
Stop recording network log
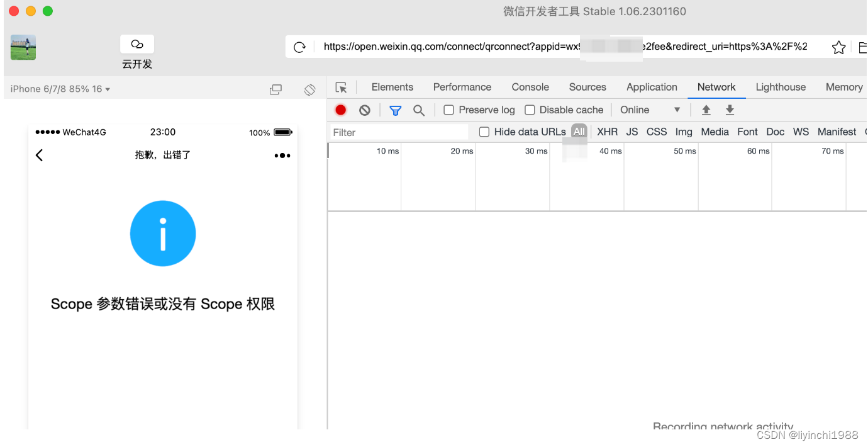(x=341, y=110)
